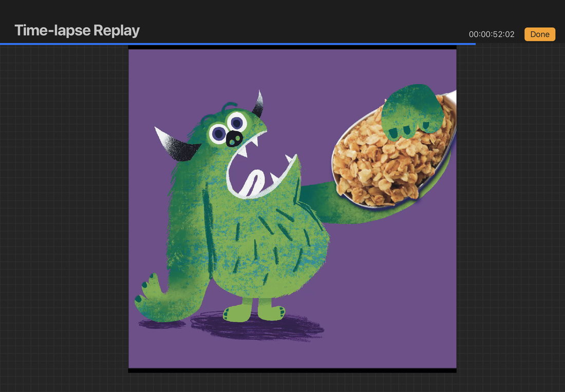Image resolution: width=565 pixels, height=392 pixels.
Task: Click the dark shadow beneath the monster
Action: (x=257, y=327)
